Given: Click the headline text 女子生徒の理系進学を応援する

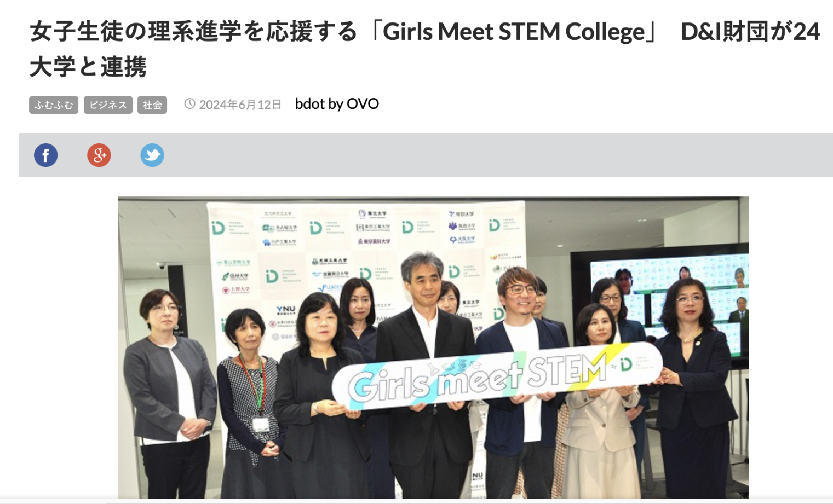Looking at the screenshot, I should pyautogui.click(x=193, y=32).
